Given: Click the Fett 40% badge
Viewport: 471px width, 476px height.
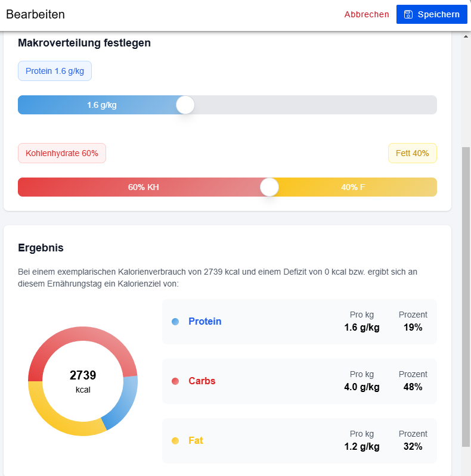Looking at the screenshot, I should pos(412,153).
